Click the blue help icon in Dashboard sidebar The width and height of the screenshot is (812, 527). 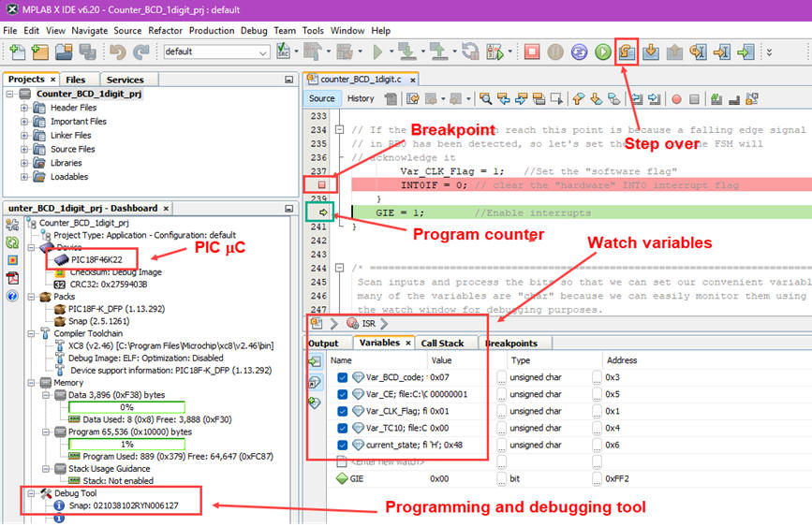click(x=12, y=296)
